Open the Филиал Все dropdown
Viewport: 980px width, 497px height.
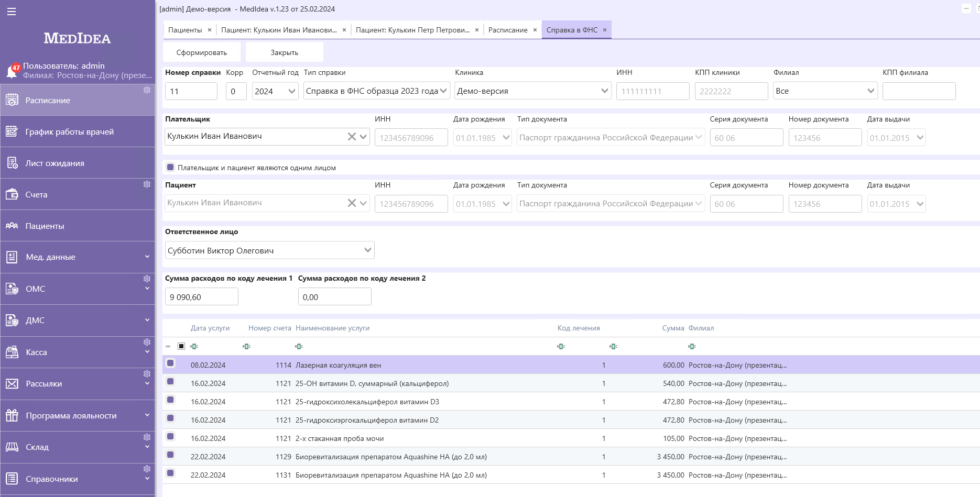click(871, 91)
